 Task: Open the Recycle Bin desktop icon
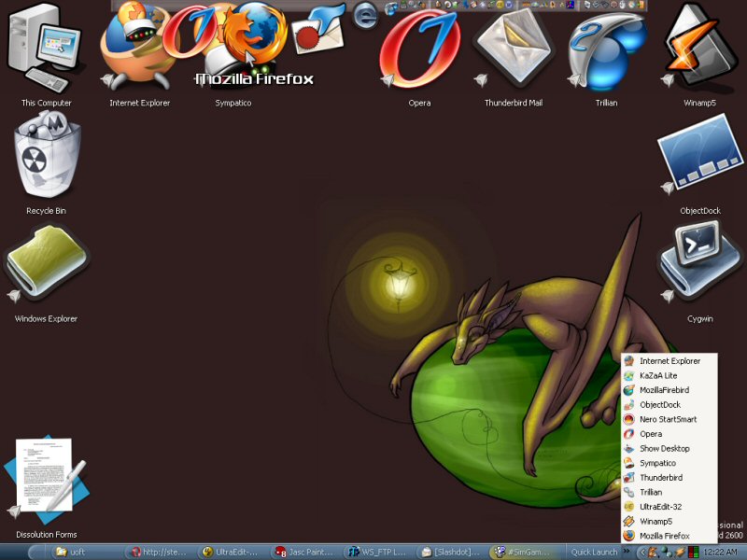(x=47, y=161)
